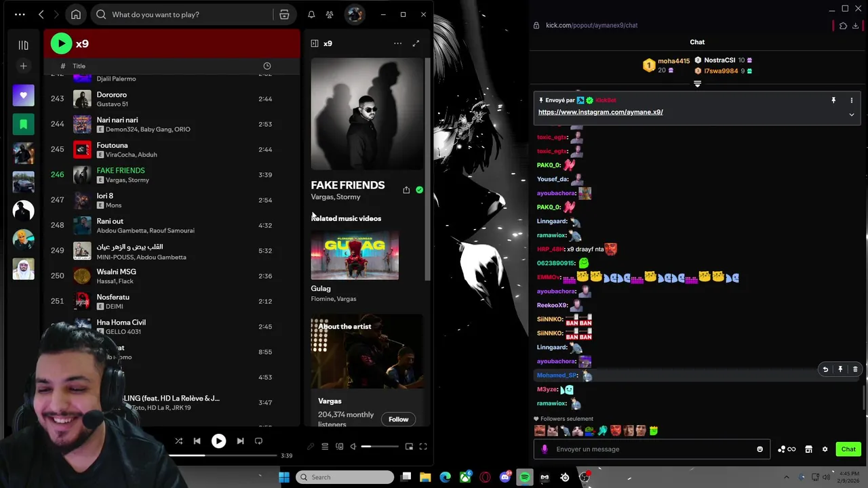The image size is (868, 488).
Task: Collapse the Now Playing view panel
Action: (315, 43)
